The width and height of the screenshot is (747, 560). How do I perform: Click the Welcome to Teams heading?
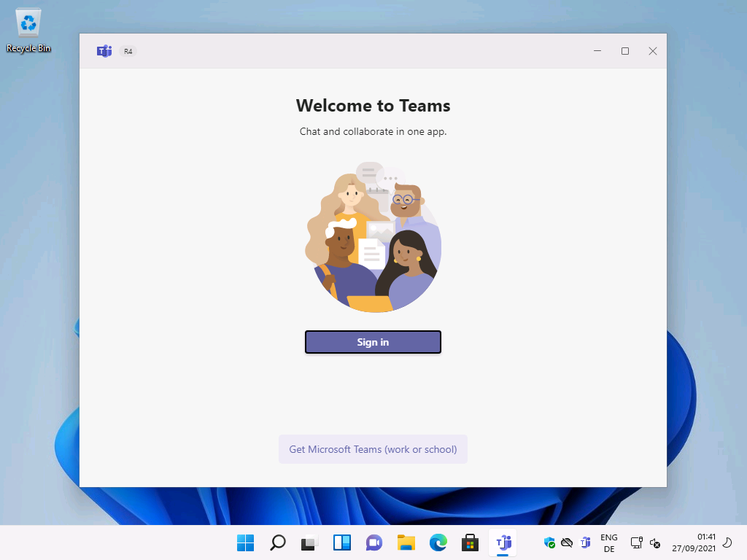373,106
